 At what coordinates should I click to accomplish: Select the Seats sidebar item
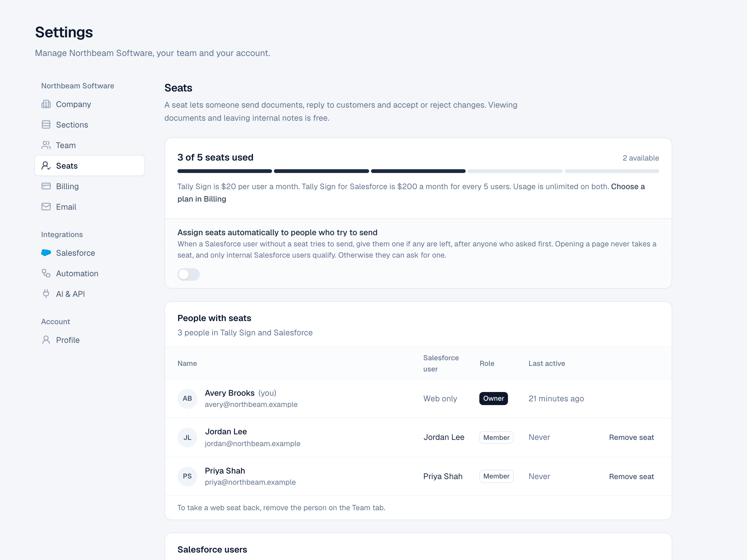(90, 166)
